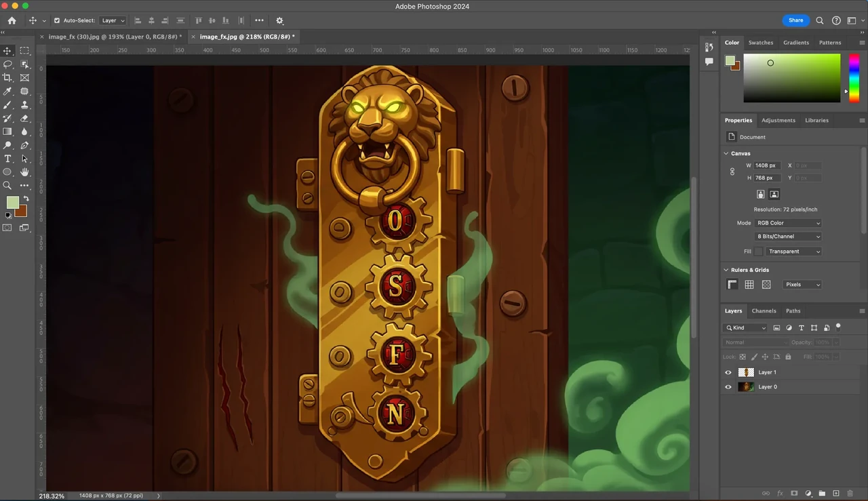868x501 pixels.
Task: Select the Horizontal Type tool
Action: pyautogui.click(x=7, y=159)
